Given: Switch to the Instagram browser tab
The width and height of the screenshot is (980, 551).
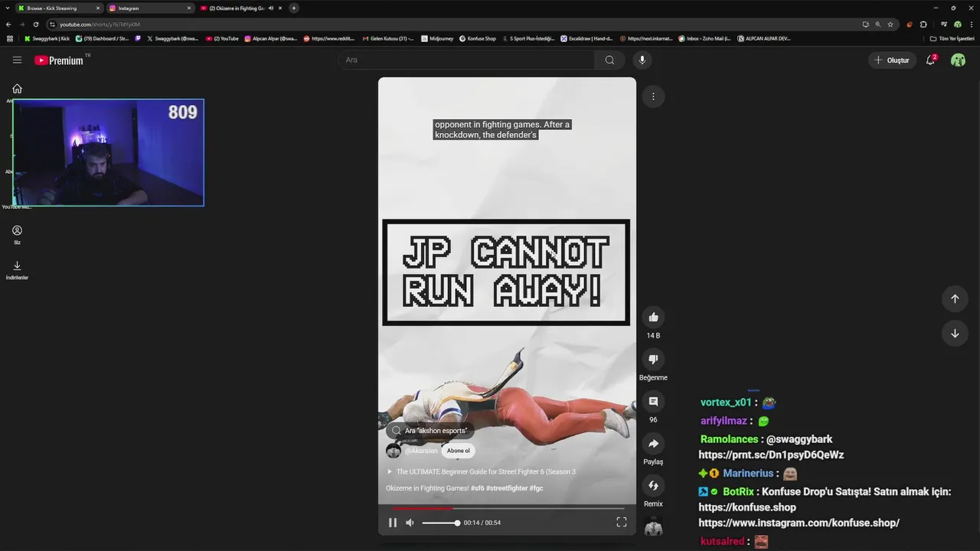Looking at the screenshot, I should click(150, 8).
